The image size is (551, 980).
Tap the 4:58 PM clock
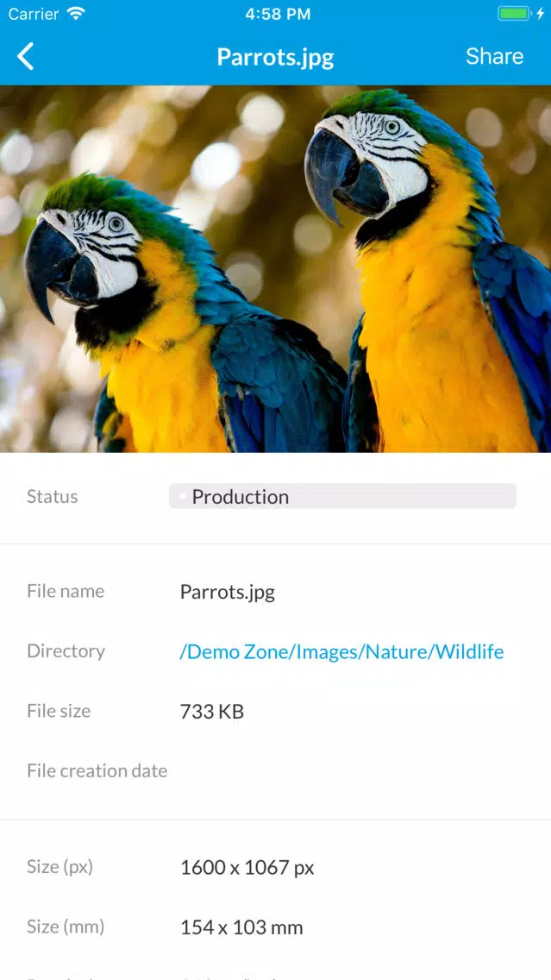point(278,15)
